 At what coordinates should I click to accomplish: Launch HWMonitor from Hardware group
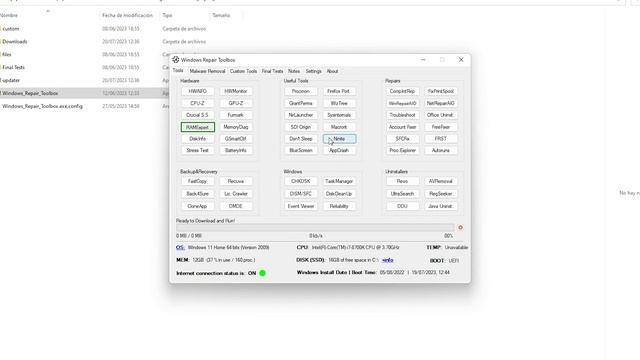(236, 91)
